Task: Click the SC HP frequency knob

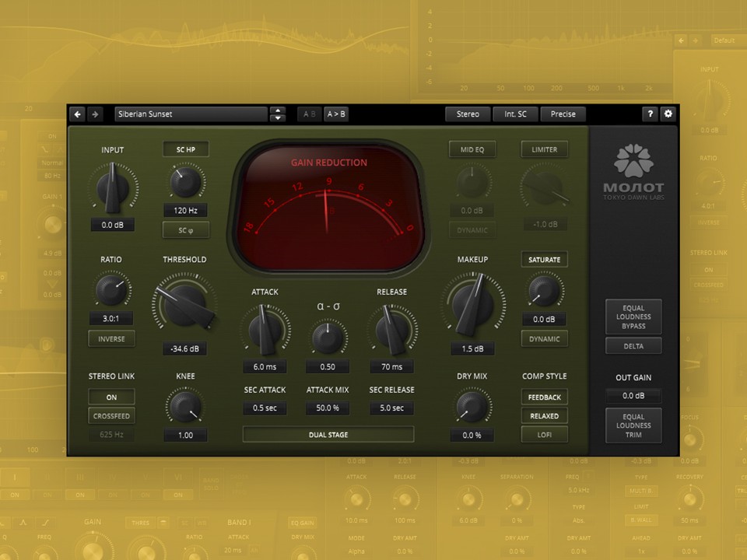Action: 186,181
